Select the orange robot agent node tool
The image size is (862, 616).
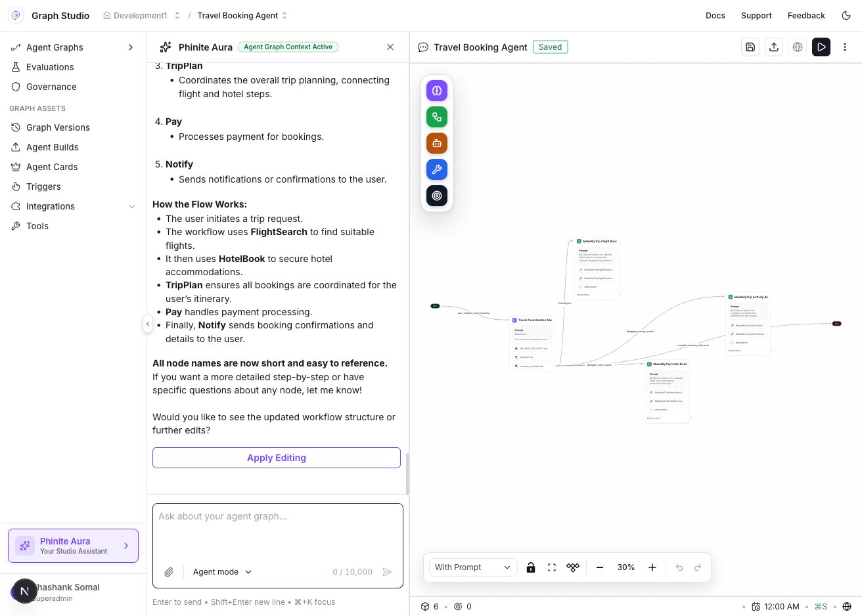[437, 143]
